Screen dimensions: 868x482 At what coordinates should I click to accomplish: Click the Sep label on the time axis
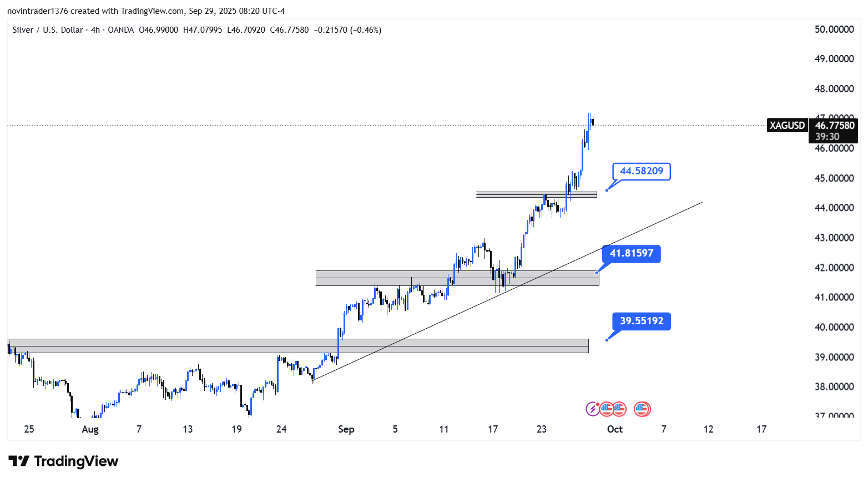click(x=346, y=429)
